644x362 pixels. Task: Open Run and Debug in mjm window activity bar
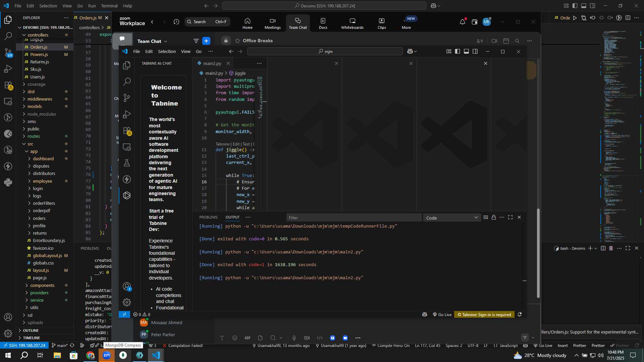[x=127, y=114]
